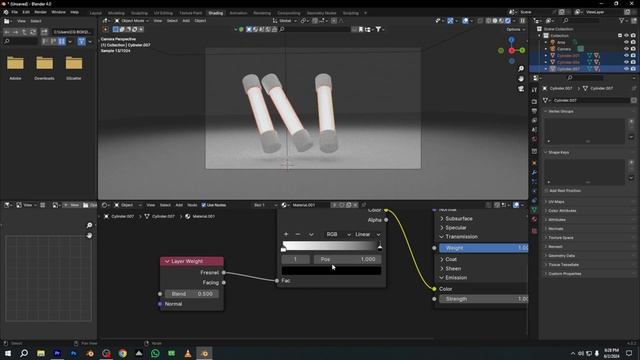Viewport: 640px width, 360px height.
Task: Open VLC from the taskbar
Action: point(188,353)
